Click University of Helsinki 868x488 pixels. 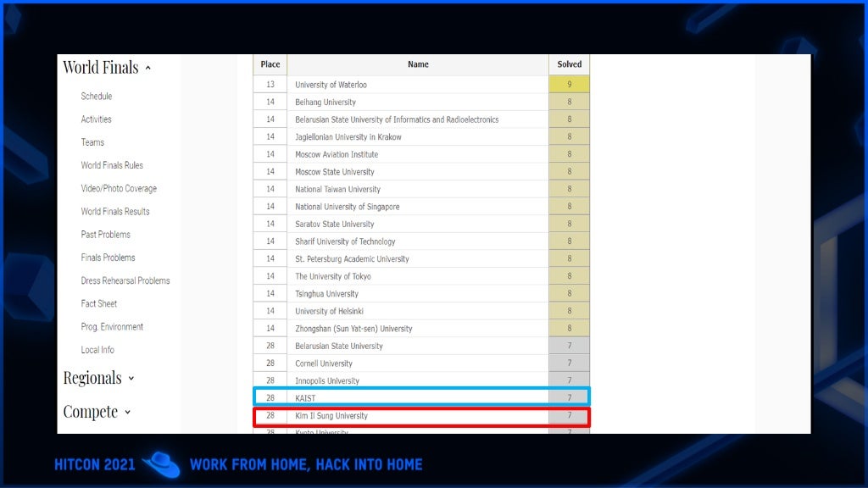click(x=330, y=312)
